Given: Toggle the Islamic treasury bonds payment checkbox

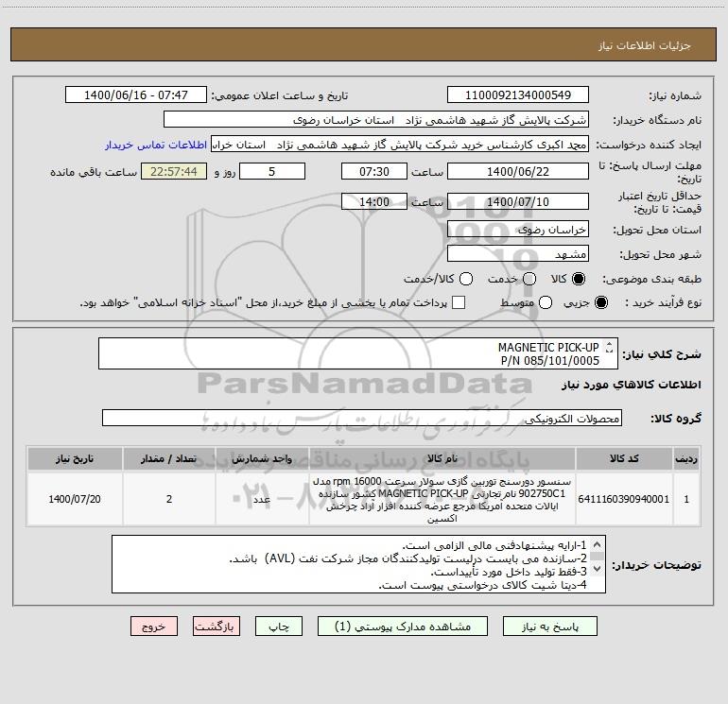Looking at the screenshot, I should click(459, 302).
